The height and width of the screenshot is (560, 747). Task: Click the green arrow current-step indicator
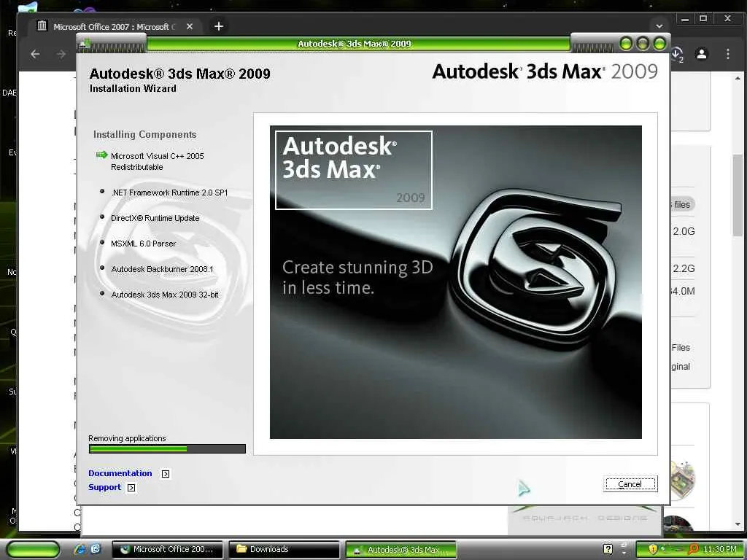pyautogui.click(x=101, y=155)
